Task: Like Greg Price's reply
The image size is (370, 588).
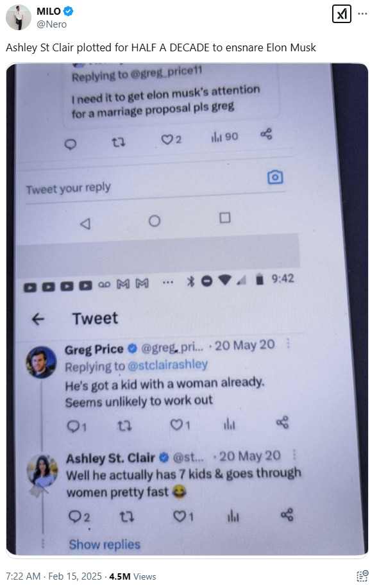Action: pos(180,424)
